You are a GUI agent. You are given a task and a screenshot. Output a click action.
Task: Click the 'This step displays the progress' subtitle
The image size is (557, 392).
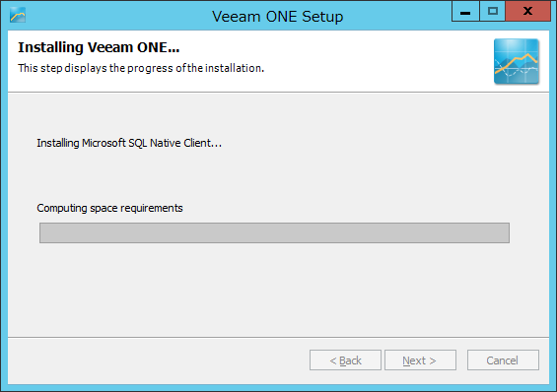141,68
